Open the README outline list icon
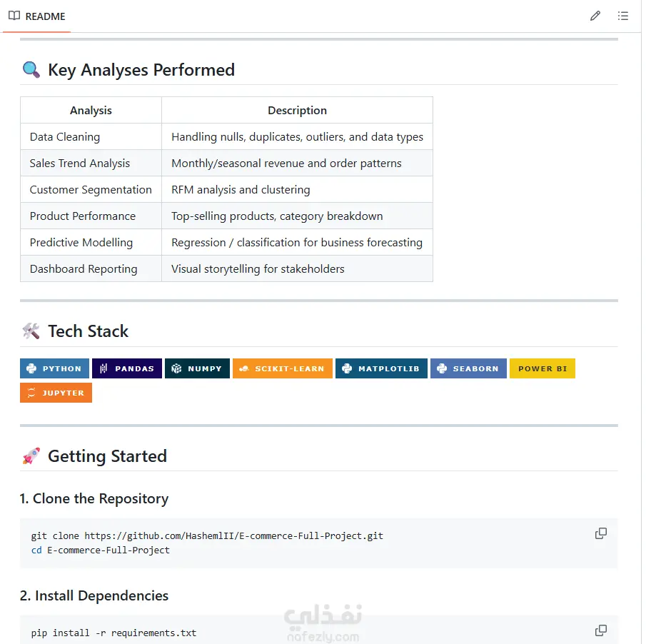 pos(623,16)
